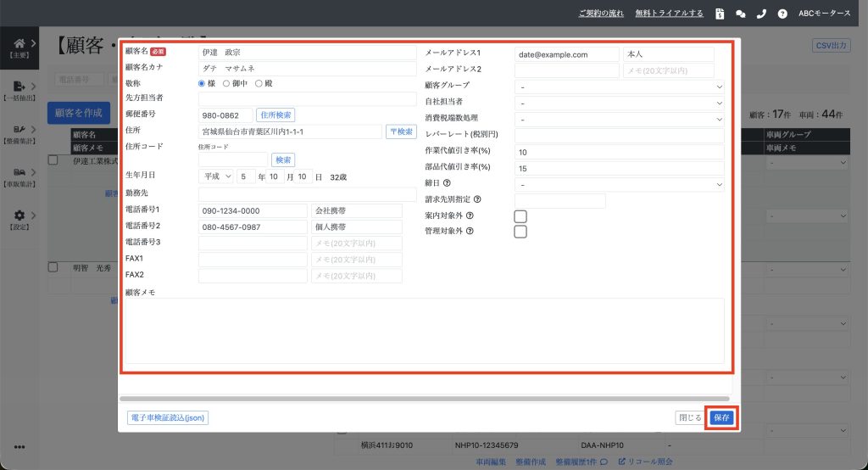This screenshot has width=868, height=470.
Task: Click the 顧客メモ memo text area
Action: (x=424, y=331)
